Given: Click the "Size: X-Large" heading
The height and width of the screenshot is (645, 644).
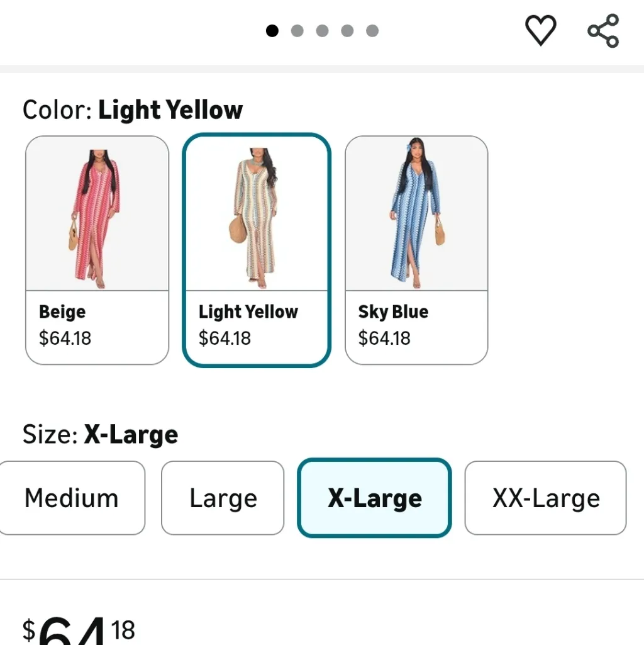Looking at the screenshot, I should tap(101, 435).
